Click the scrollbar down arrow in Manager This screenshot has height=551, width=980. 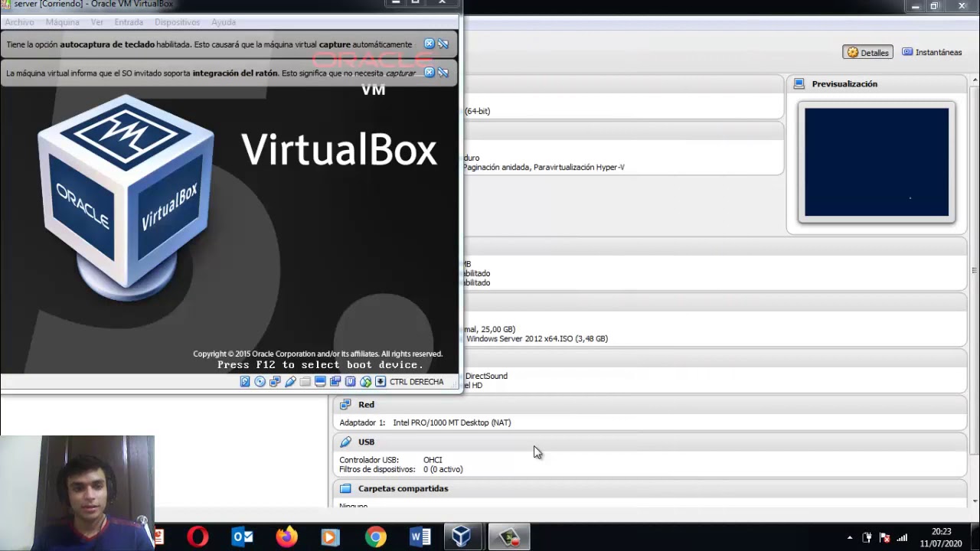(975, 501)
